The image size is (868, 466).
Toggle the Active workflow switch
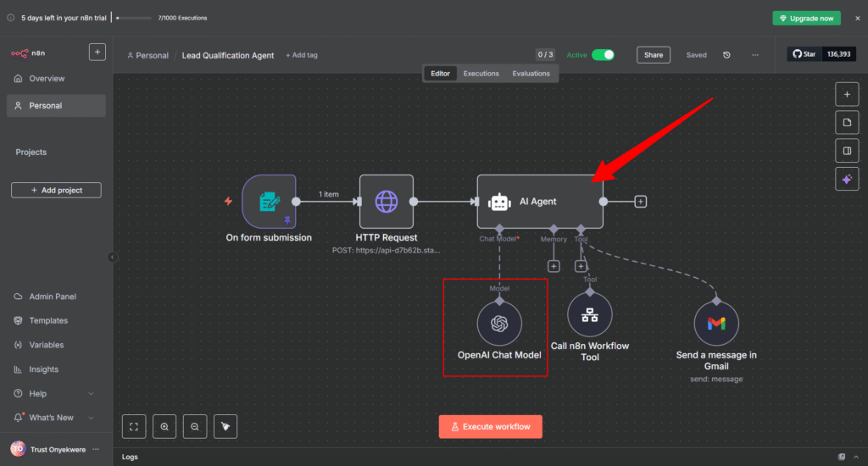click(x=603, y=55)
